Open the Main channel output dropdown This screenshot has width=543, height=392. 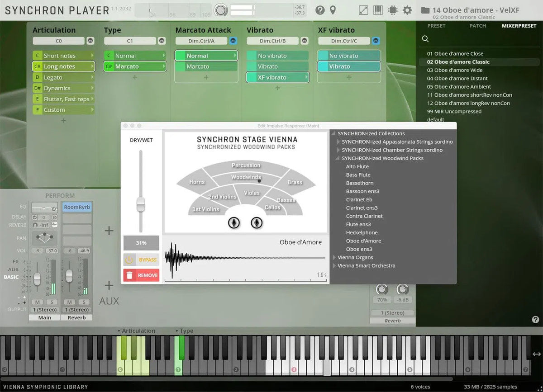coord(45,310)
